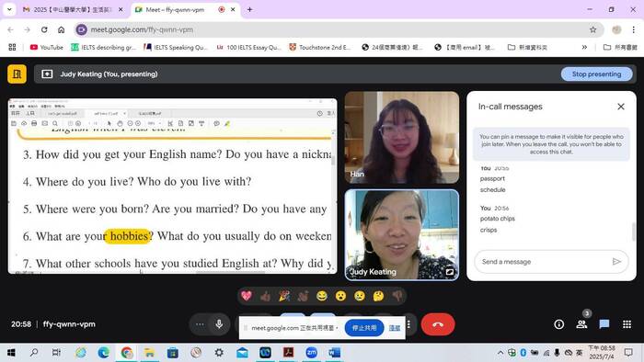644x362 pixels.
Task: Hang up the call with red button
Action: click(438, 324)
